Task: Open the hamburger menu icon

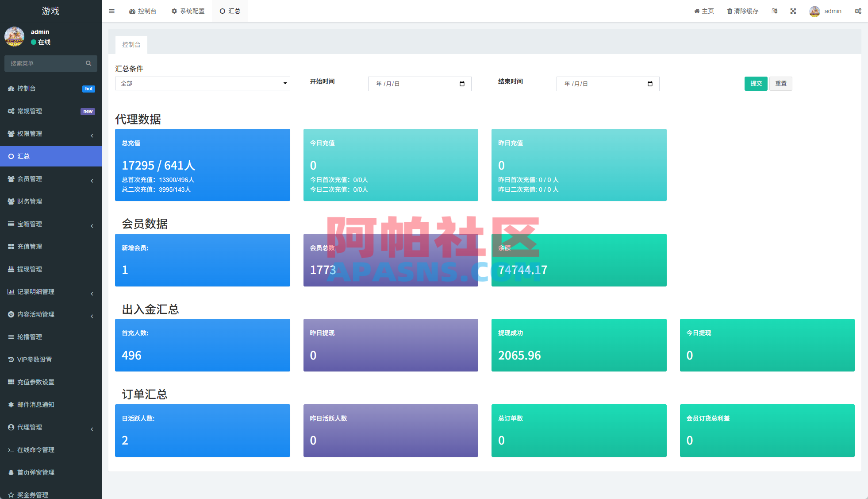Action: pos(111,11)
